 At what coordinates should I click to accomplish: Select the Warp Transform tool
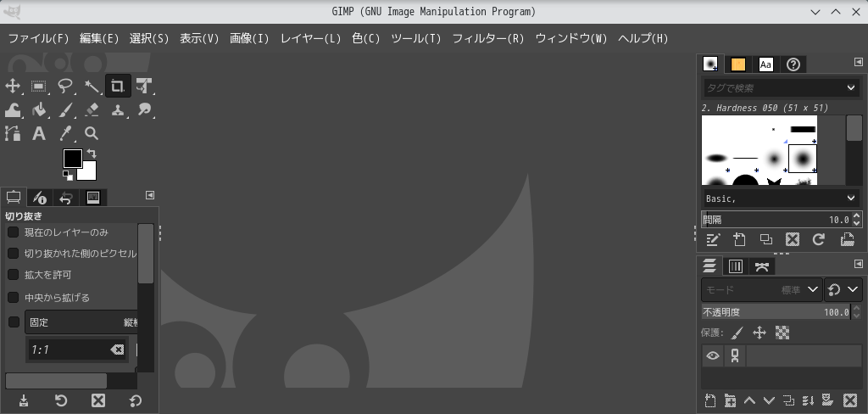tap(12, 109)
